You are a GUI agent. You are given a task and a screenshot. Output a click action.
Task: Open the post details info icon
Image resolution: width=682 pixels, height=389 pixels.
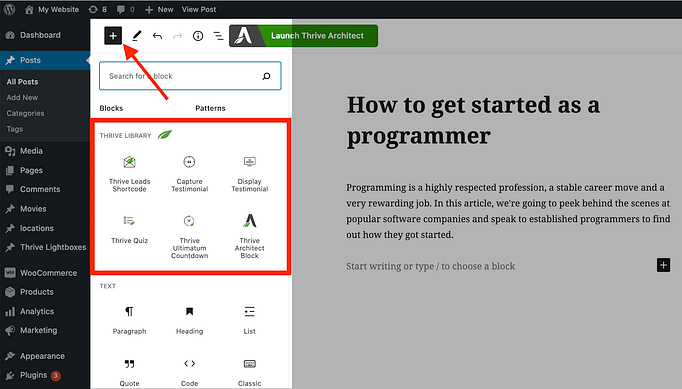(x=198, y=36)
